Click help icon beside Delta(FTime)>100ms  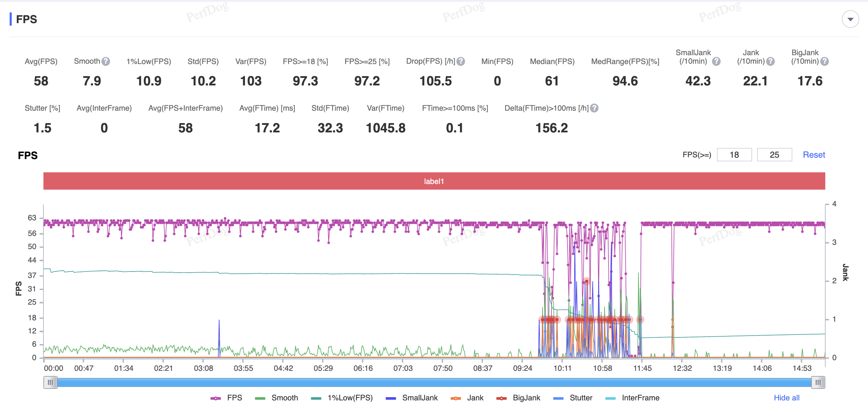click(x=594, y=108)
